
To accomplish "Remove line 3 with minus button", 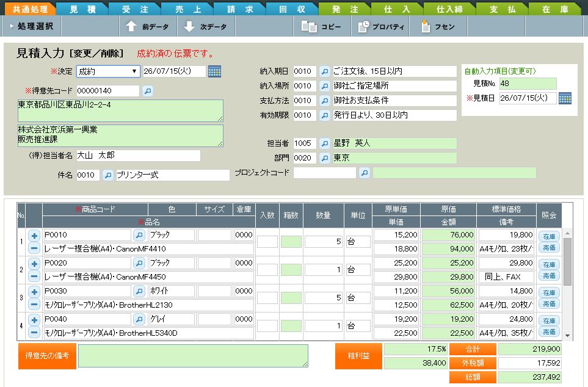I will tap(34, 304).
